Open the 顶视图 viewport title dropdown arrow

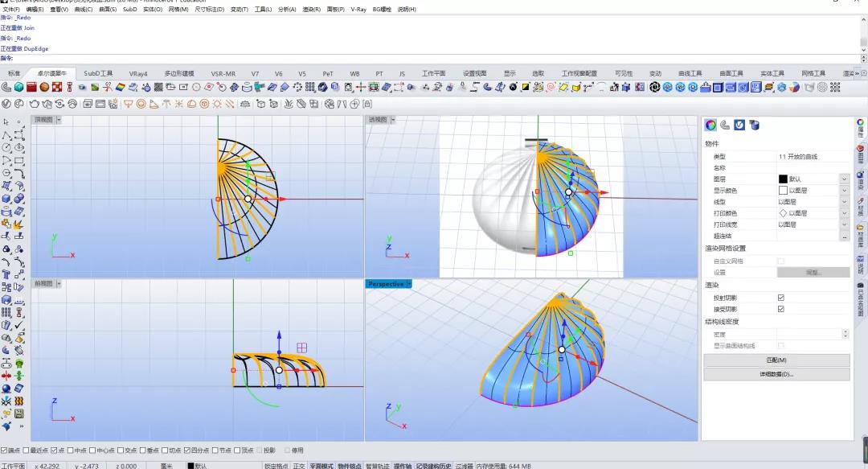point(59,120)
